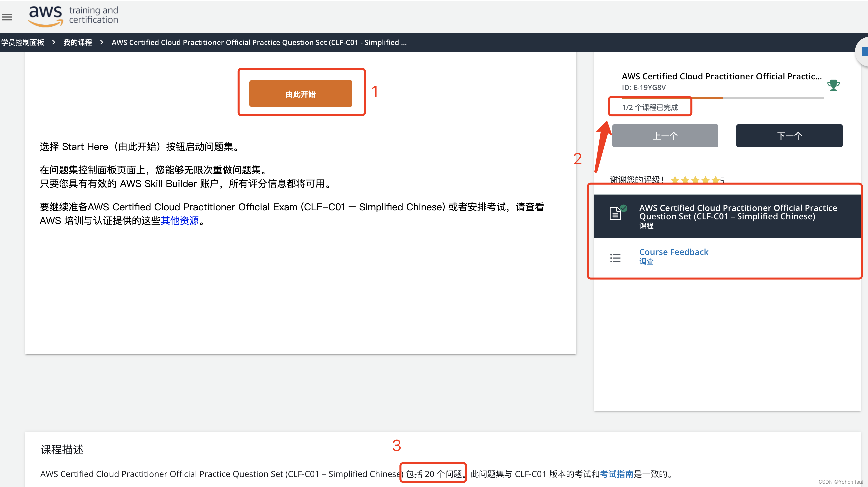
Task: Click the green trophy icon
Action: point(833,86)
